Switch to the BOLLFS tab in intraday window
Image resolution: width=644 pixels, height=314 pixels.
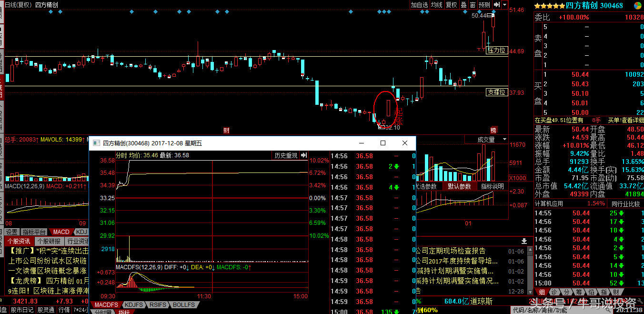(184, 304)
